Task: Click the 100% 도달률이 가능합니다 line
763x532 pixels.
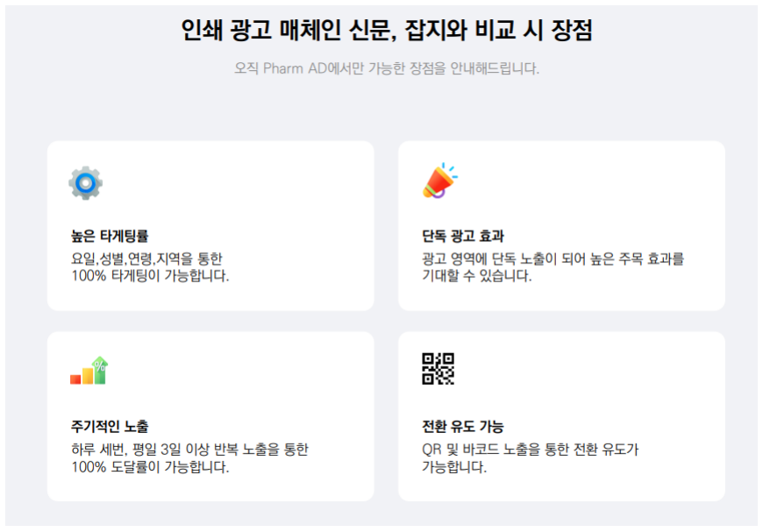Action: pyautogui.click(x=150, y=467)
